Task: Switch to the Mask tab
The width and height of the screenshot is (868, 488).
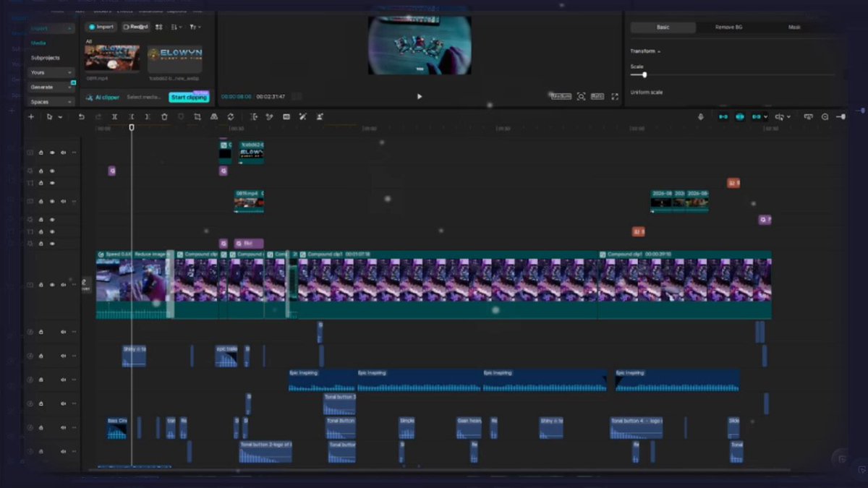Action: pos(794,27)
